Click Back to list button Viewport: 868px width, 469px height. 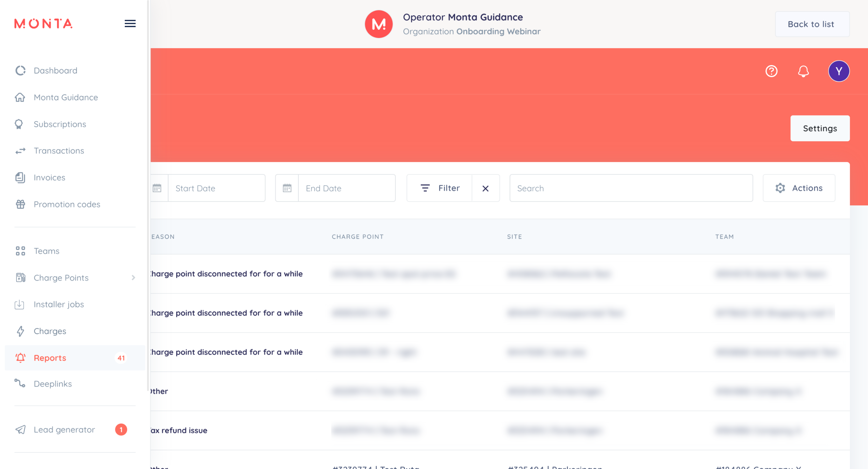[812, 24]
